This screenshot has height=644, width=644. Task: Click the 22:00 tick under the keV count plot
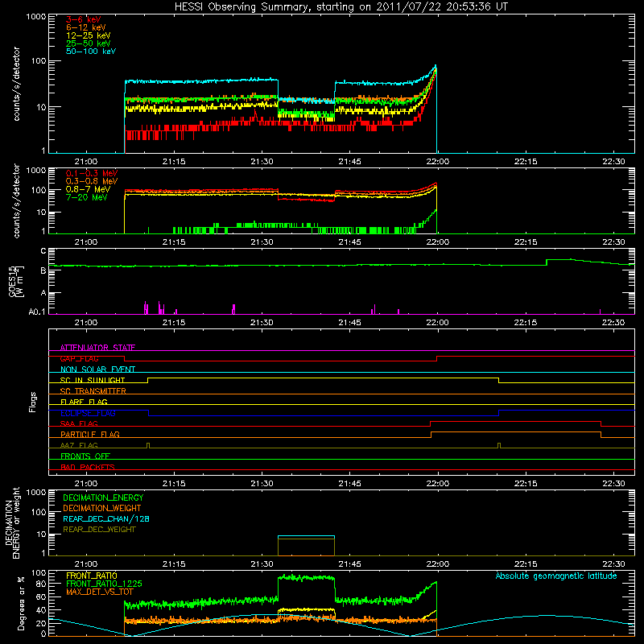(437, 162)
